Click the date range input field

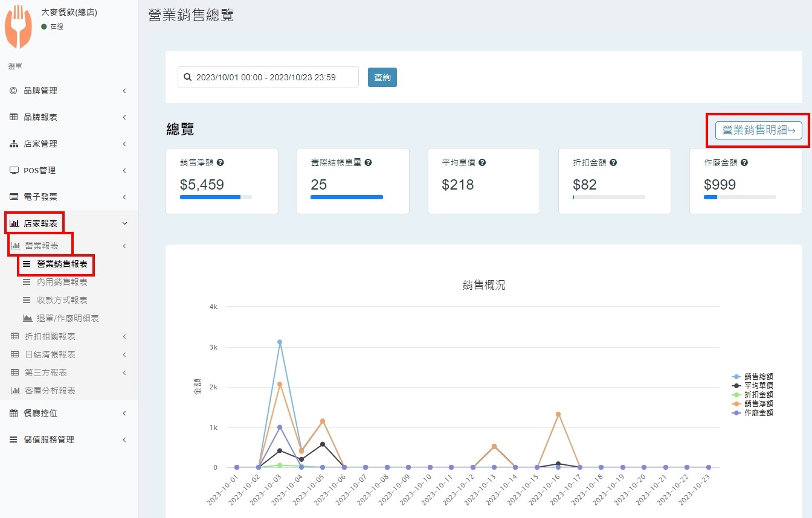pos(268,77)
